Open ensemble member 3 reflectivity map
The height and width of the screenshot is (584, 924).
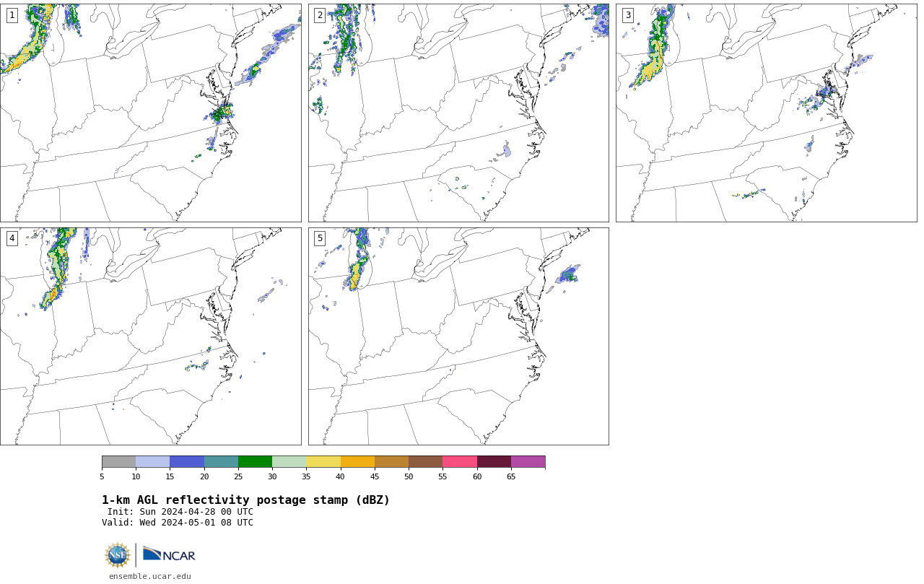click(766, 113)
